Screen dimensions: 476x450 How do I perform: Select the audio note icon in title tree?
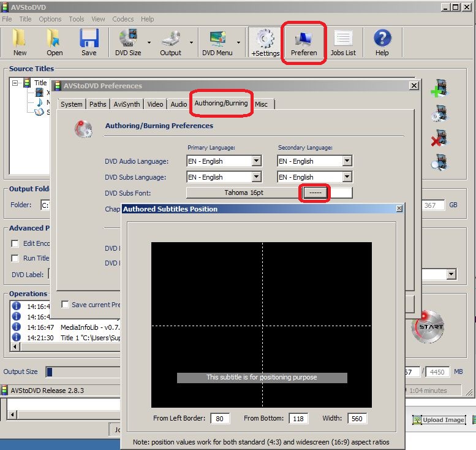coord(40,102)
